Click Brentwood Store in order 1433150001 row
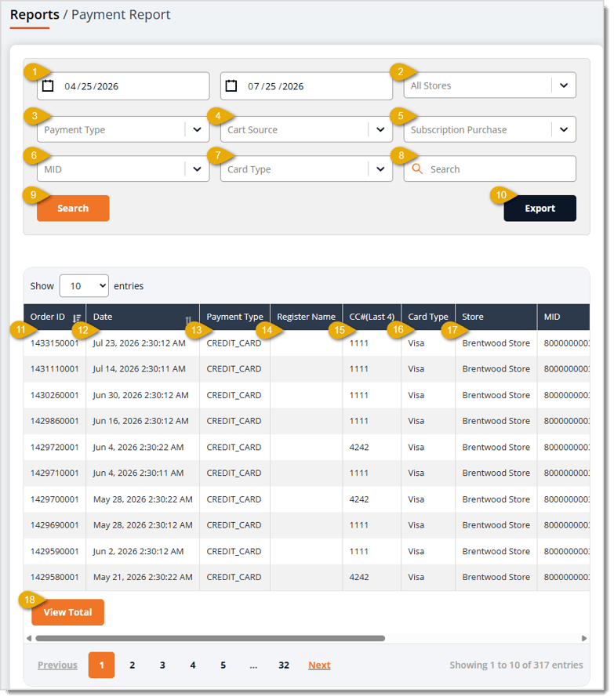The height and width of the screenshot is (700, 614). tap(496, 343)
